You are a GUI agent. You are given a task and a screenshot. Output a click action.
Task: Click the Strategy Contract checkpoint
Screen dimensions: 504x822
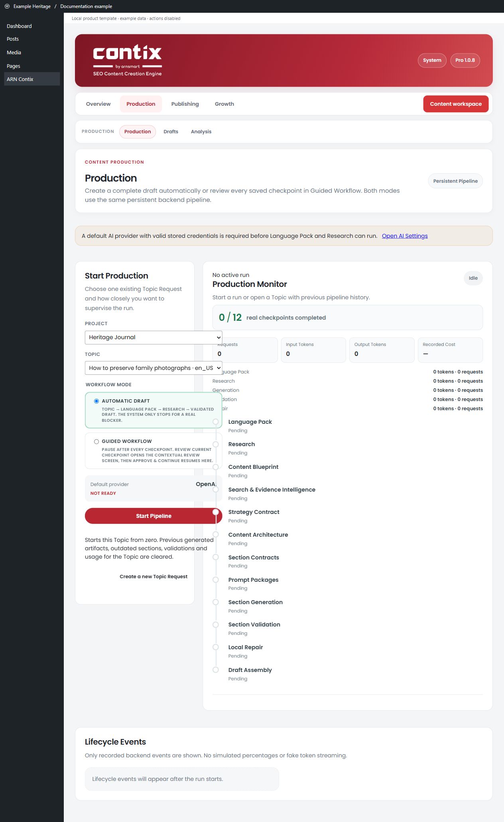point(254,512)
